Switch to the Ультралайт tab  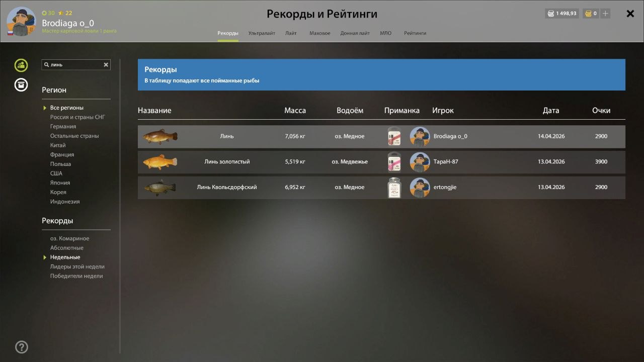pyautogui.click(x=262, y=33)
